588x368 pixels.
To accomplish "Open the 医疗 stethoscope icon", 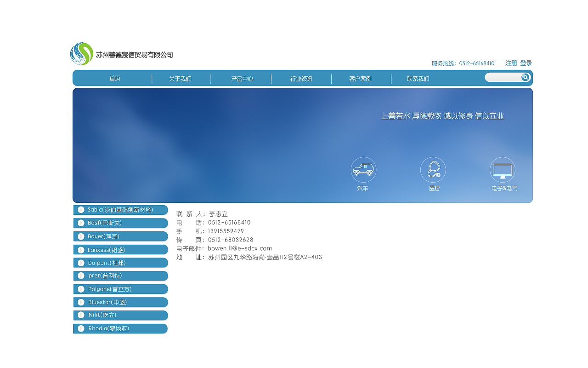I will (x=433, y=170).
